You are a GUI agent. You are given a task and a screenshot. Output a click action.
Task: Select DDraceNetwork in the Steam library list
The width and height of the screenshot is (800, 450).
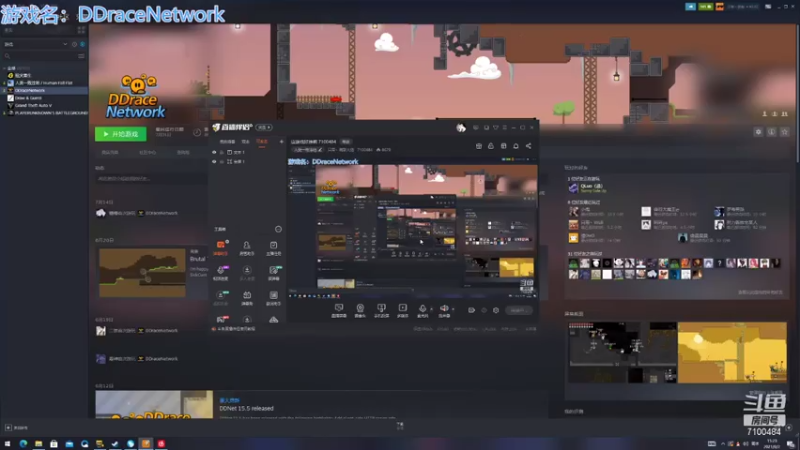[44, 90]
